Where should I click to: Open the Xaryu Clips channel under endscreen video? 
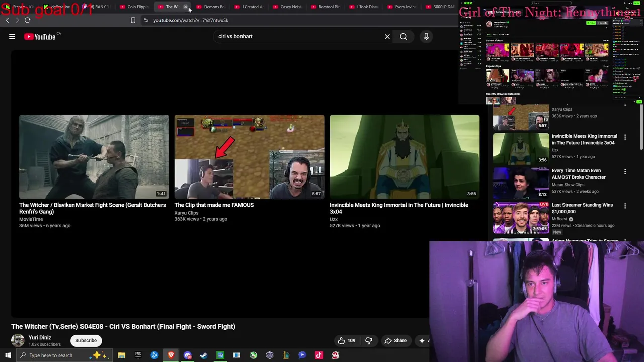(x=186, y=213)
